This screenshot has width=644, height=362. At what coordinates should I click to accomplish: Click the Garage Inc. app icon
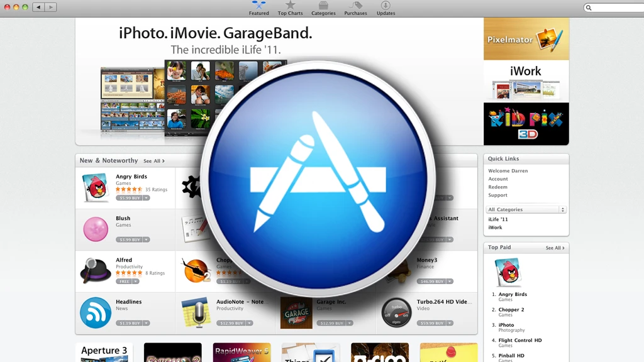[x=296, y=313]
